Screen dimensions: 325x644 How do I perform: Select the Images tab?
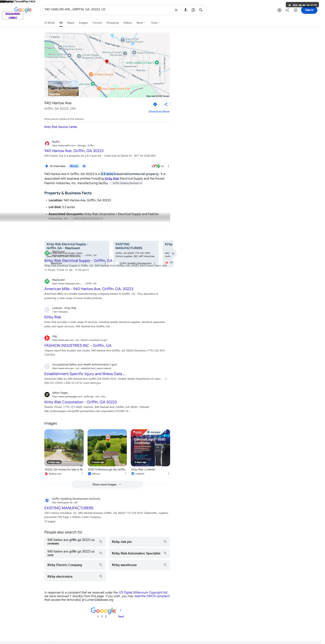click(83, 23)
